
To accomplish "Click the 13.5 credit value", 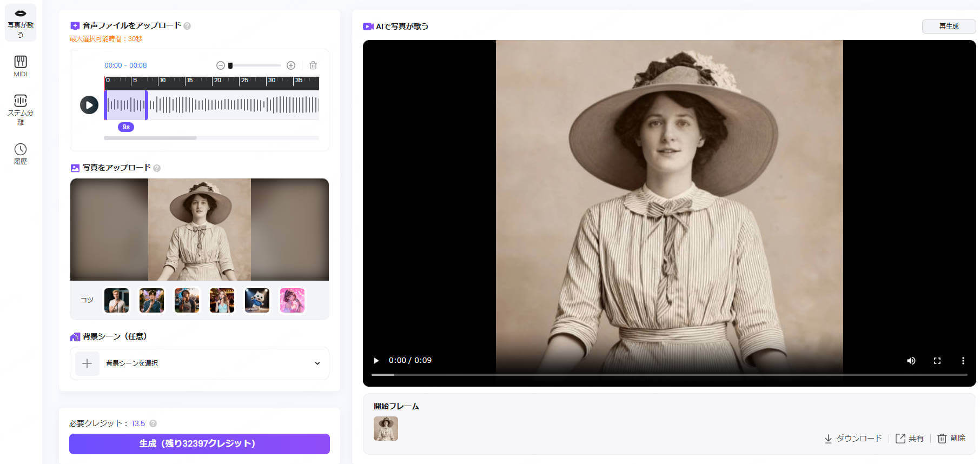I will pos(138,423).
